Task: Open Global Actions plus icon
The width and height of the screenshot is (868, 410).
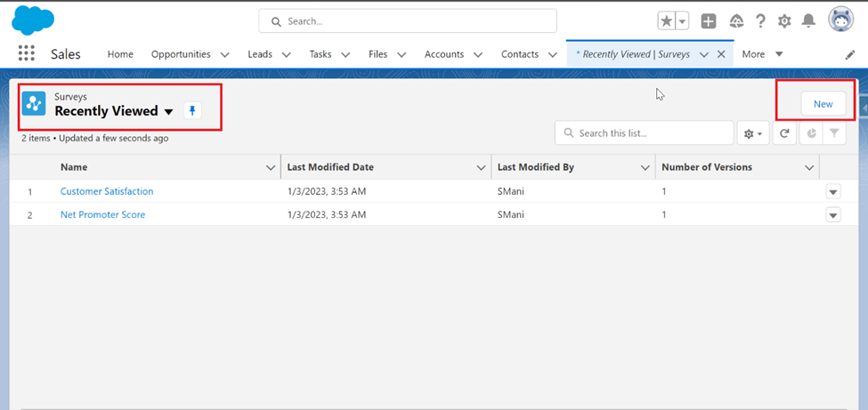Action: (x=709, y=21)
